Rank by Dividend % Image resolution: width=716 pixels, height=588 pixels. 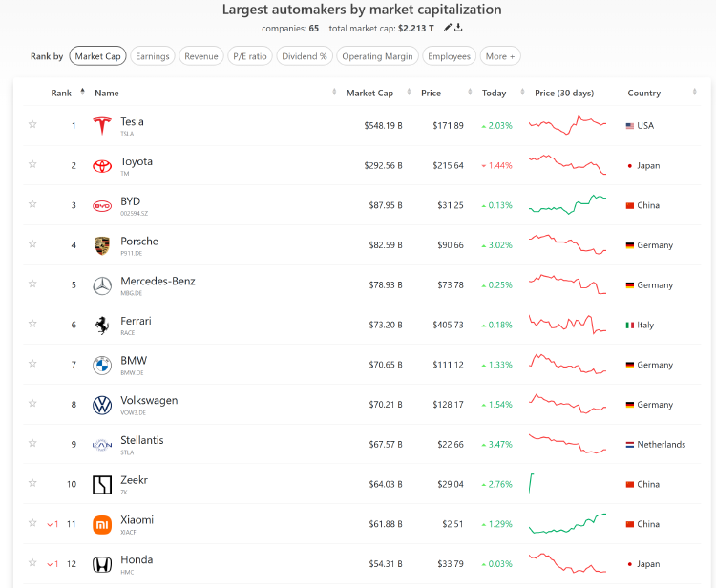305,56
